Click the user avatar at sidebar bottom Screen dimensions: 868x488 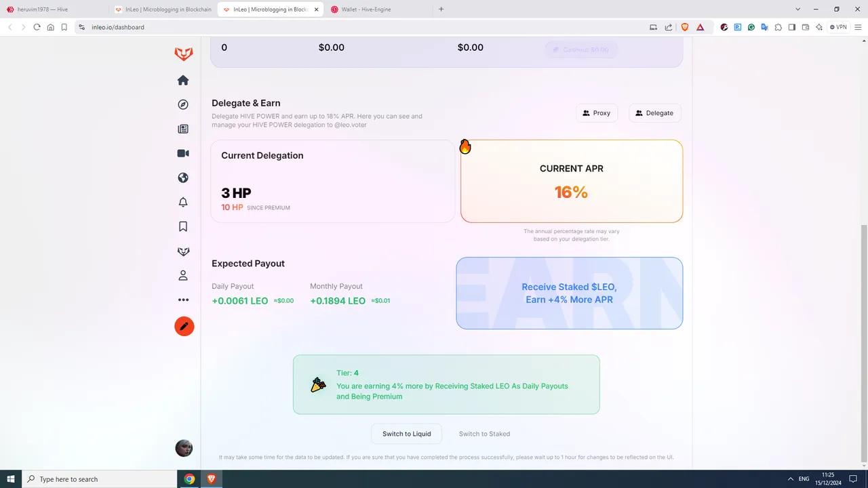pyautogui.click(x=184, y=448)
